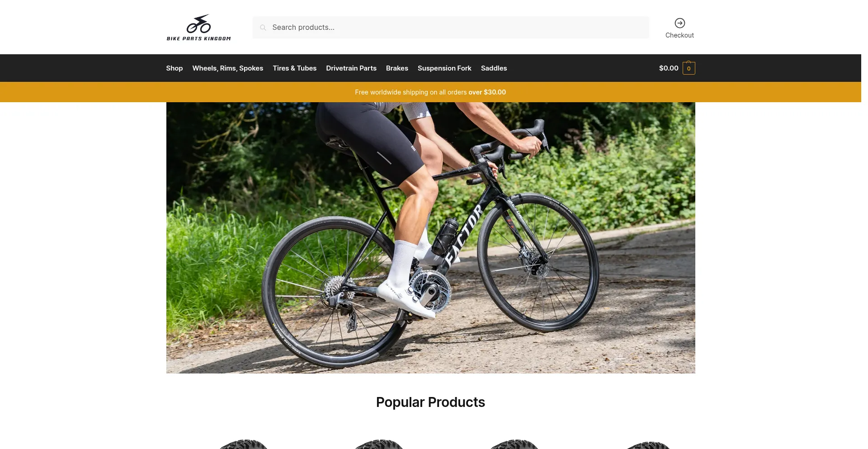Go to Suspension Fork category

click(x=444, y=68)
